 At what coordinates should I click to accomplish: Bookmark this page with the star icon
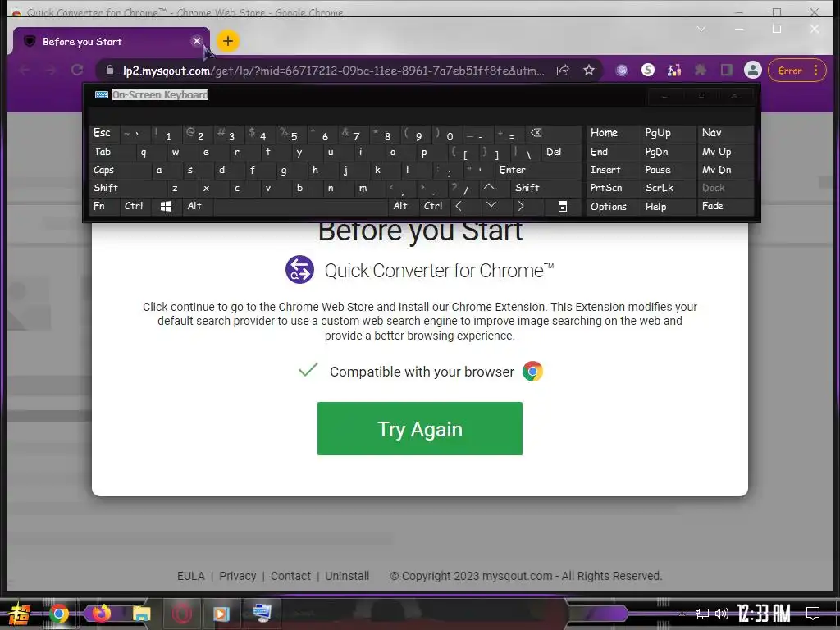589,71
